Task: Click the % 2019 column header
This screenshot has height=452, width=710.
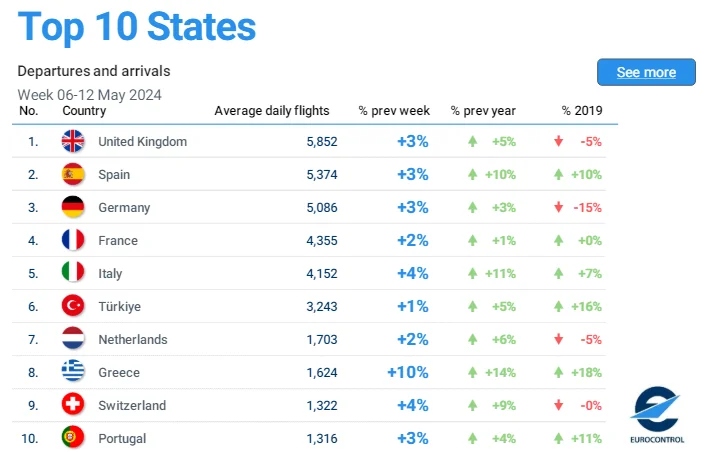Action: [582, 111]
